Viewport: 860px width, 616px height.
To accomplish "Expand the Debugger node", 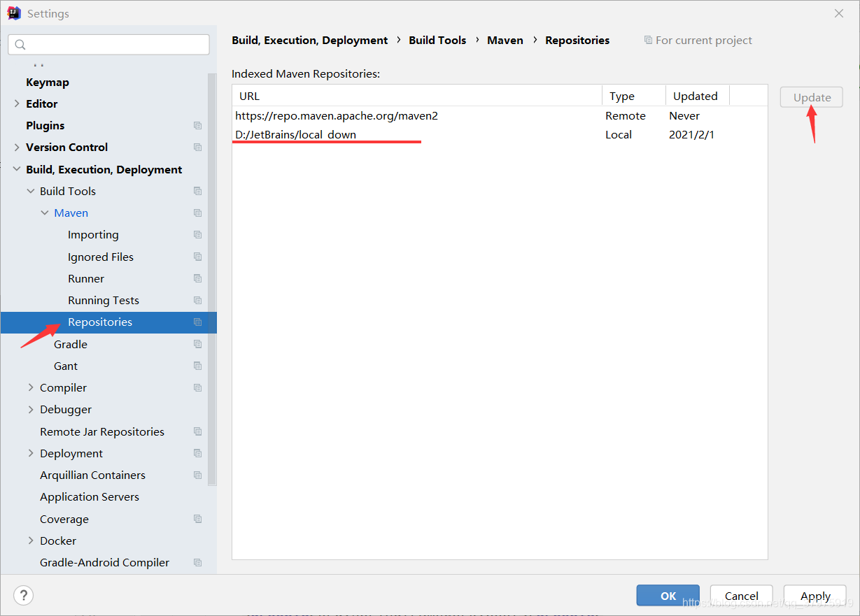I will [x=31, y=410].
